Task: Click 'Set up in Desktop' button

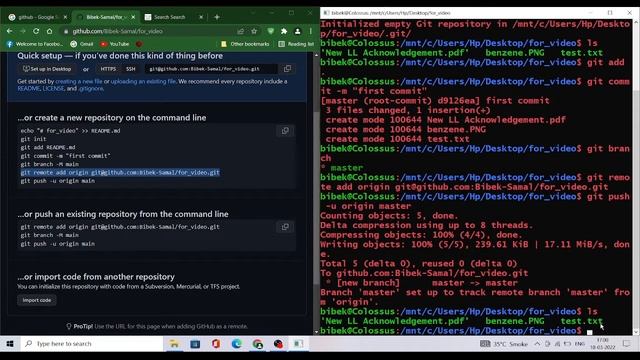Action: point(47,69)
